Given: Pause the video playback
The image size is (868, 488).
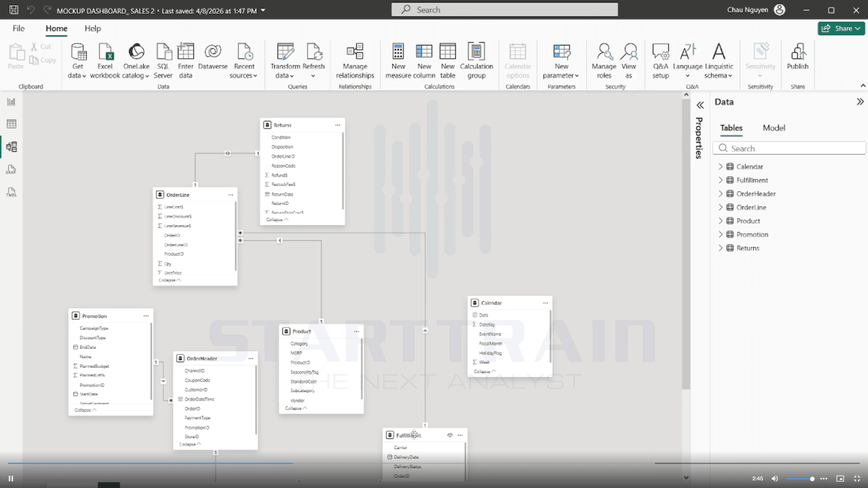Looking at the screenshot, I should (11, 479).
